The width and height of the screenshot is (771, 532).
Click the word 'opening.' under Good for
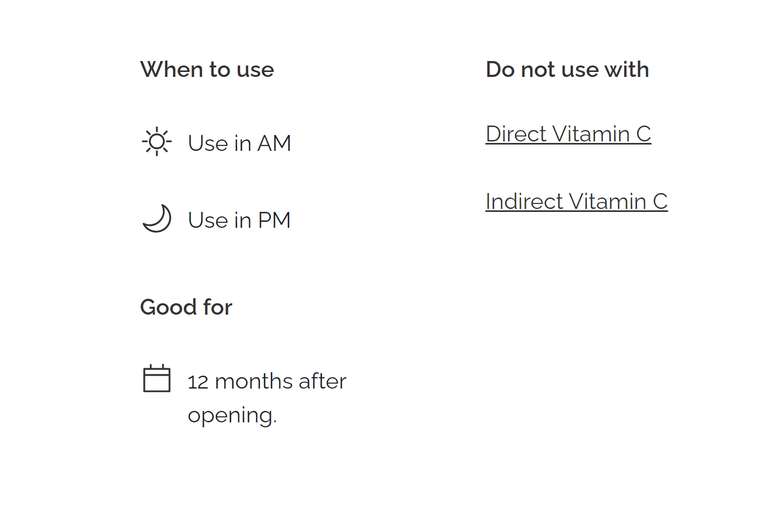(x=232, y=415)
